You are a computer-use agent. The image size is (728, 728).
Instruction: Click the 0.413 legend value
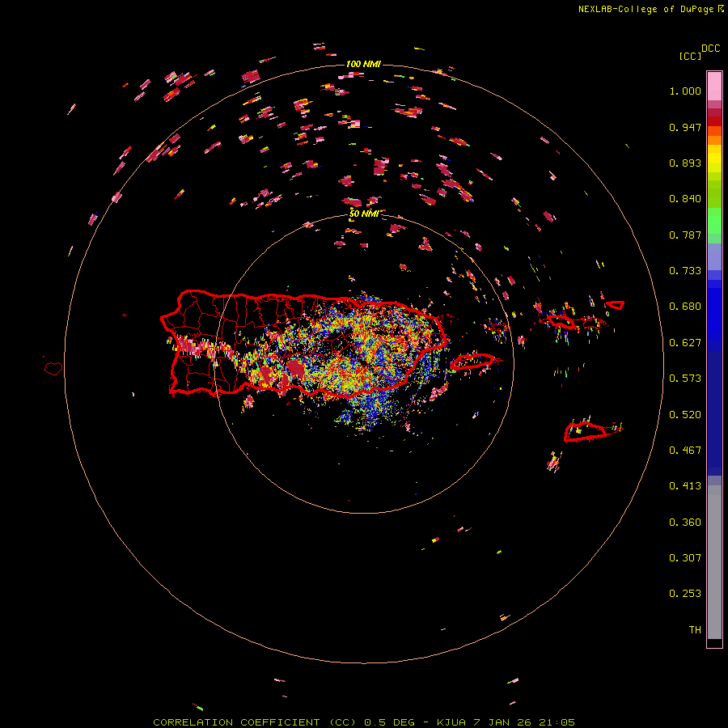[685, 486]
